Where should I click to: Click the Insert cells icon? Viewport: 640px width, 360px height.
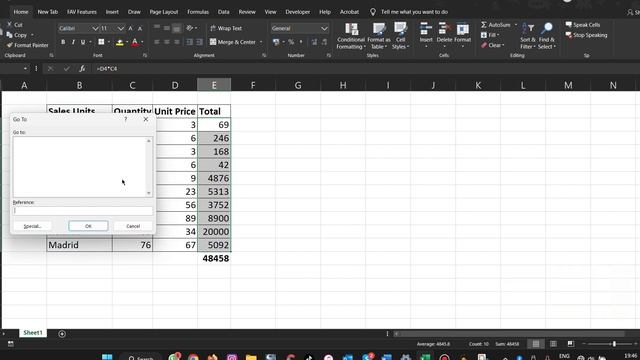click(426, 29)
